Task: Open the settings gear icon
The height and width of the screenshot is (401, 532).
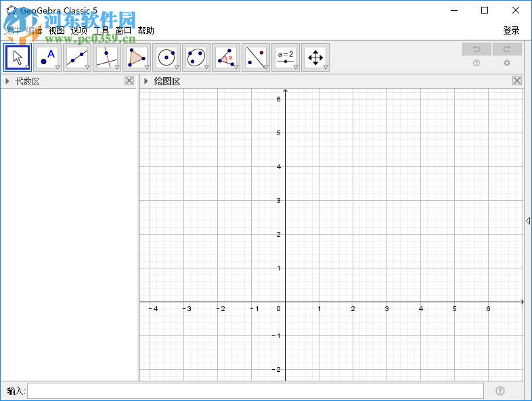Action: click(x=506, y=63)
